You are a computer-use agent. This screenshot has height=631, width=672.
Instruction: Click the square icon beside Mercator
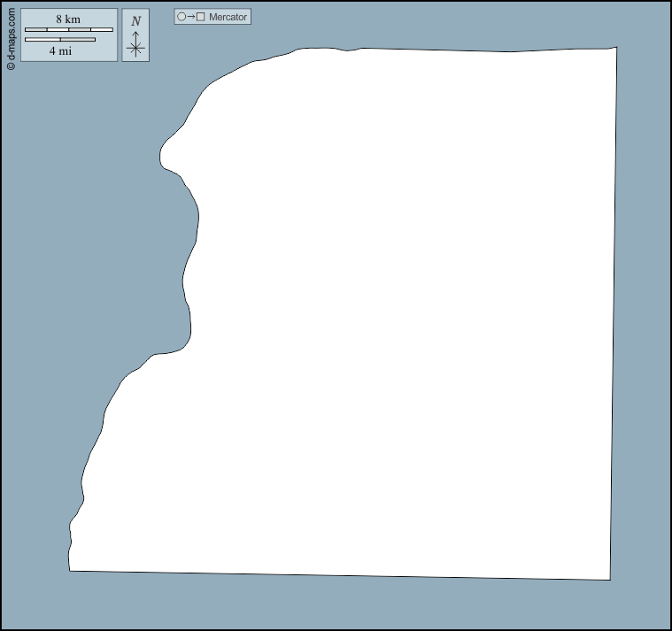[x=201, y=17]
